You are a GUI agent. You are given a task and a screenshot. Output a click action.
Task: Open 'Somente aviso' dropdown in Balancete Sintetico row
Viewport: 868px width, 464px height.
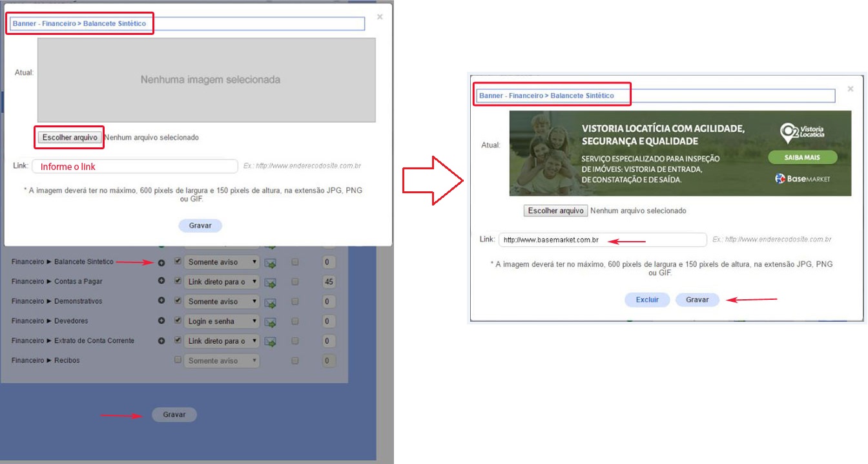coord(222,262)
